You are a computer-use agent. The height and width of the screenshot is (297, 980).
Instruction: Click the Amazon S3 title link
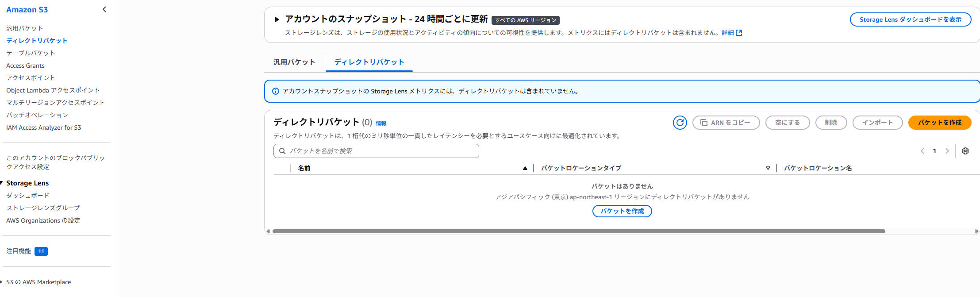tap(27, 10)
